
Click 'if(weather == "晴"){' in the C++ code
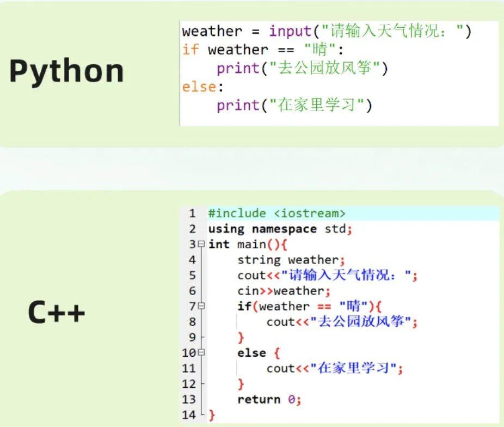click(x=310, y=306)
